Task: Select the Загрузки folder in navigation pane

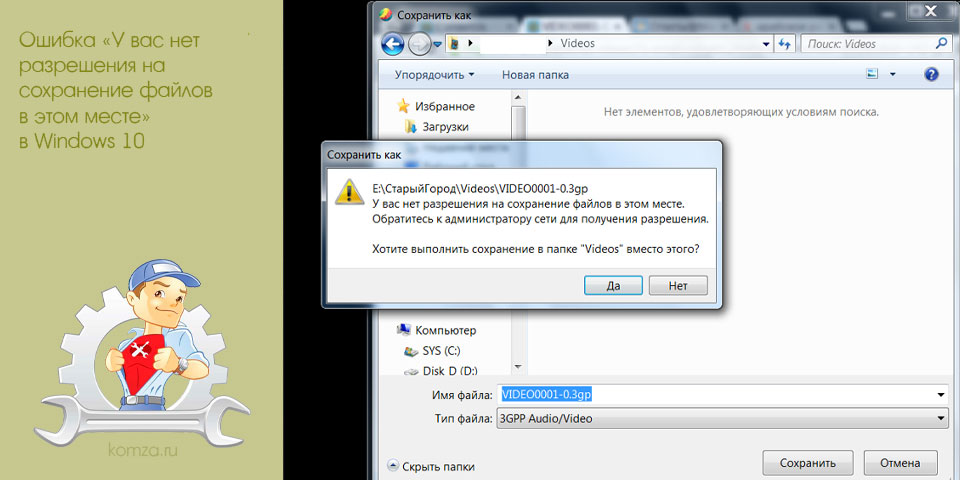Action: (445, 127)
